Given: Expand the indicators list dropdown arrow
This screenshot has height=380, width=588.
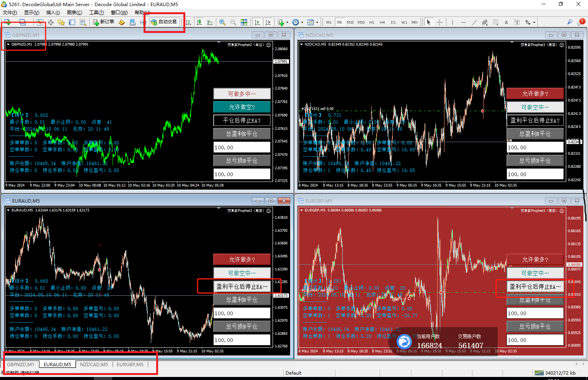Looking at the screenshot, I should (x=287, y=23).
